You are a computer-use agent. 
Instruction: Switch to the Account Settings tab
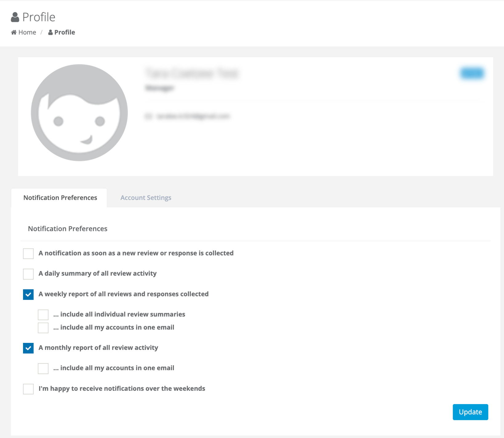click(x=146, y=197)
